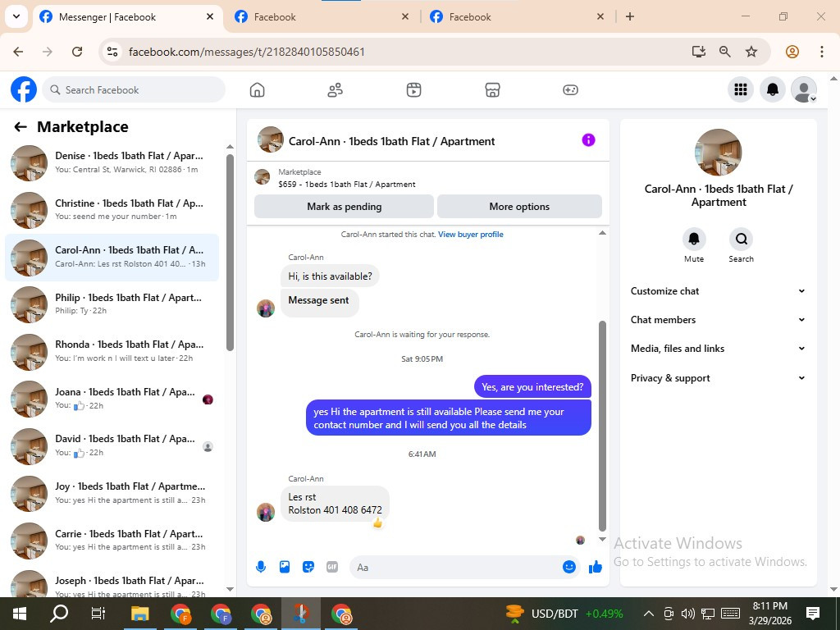
Task: Open the Gaming controller icon
Action: coord(570,90)
